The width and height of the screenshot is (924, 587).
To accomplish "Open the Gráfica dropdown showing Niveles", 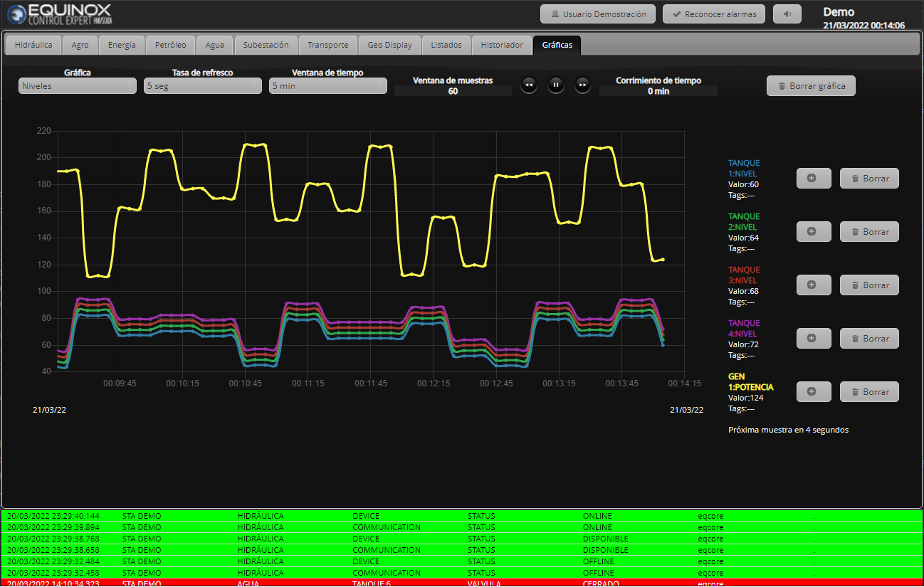I will 77,86.
